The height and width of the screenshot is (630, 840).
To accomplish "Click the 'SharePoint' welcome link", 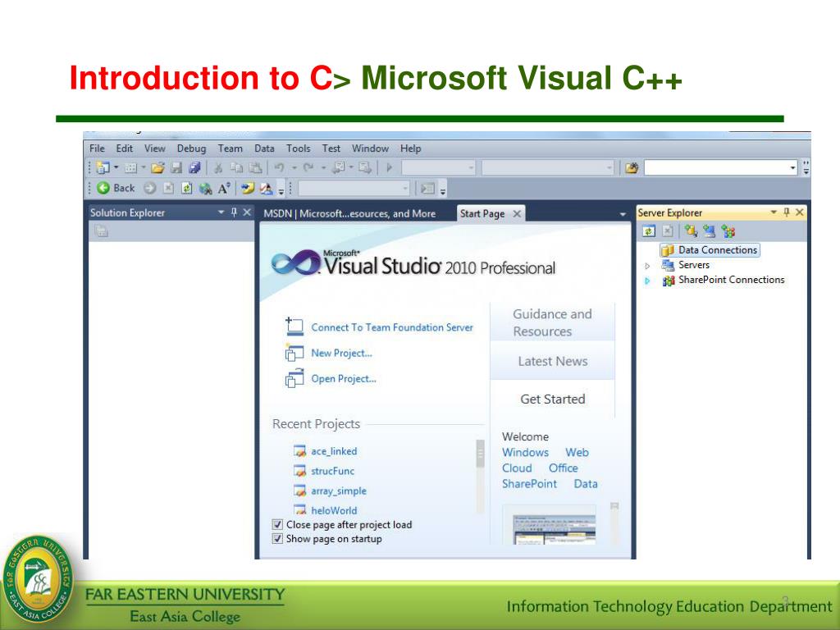I will pyautogui.click(x=529, y=484).
